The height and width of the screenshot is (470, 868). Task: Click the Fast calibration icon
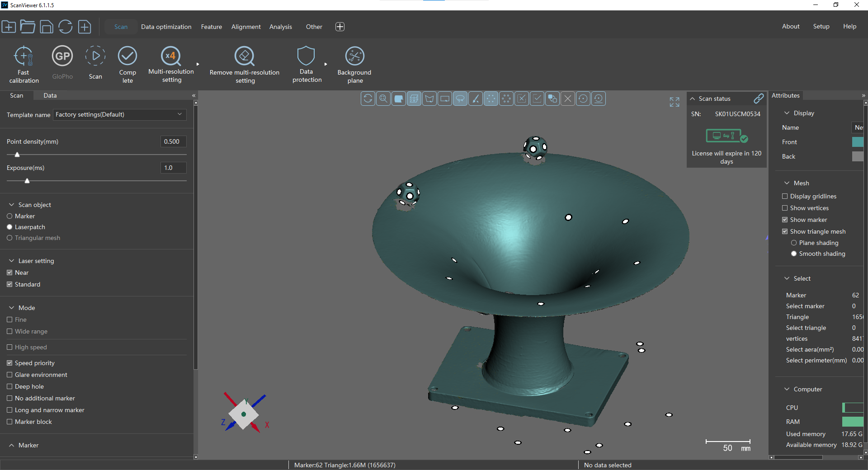(x=24, y=56)
